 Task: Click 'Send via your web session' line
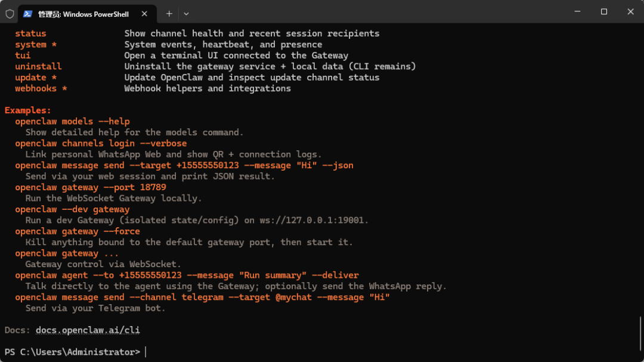(150, 177)
